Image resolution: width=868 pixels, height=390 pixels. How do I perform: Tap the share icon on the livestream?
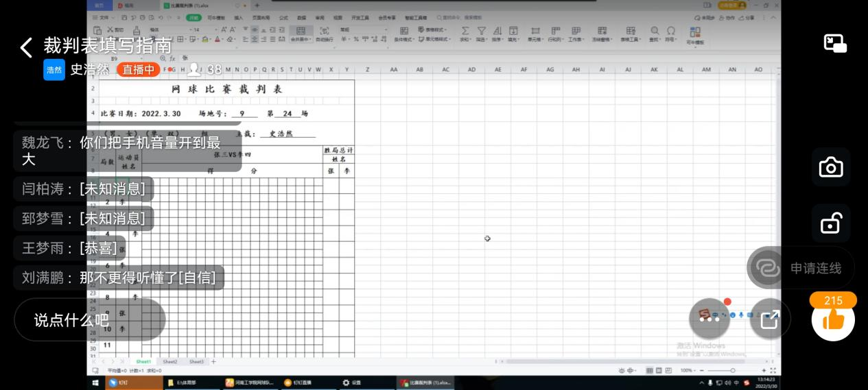pos(770,319)
